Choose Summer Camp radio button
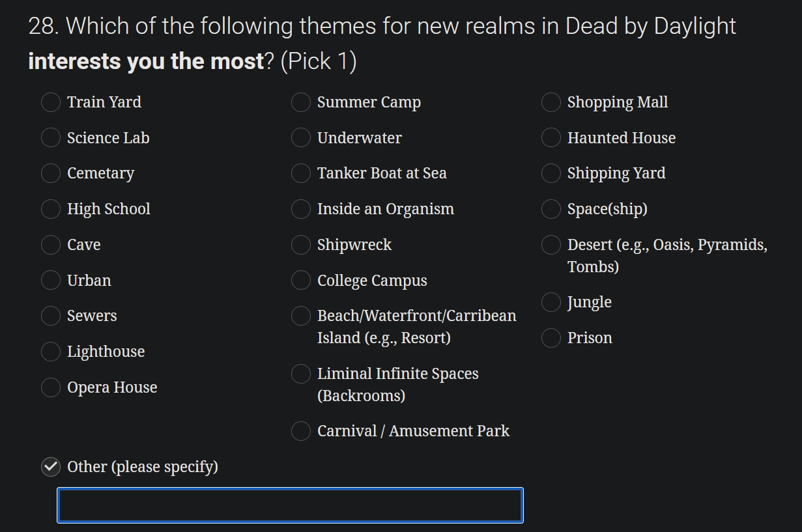Screen dimensions: 802x532 coord(301,102)
